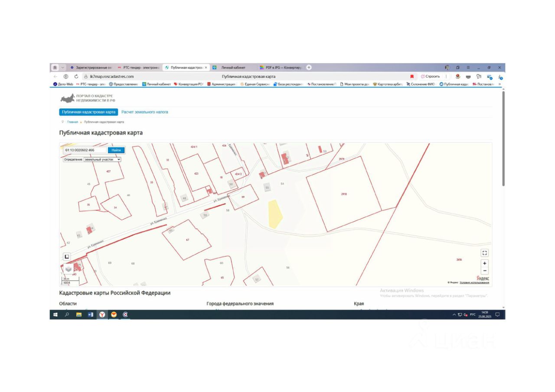Switch to the Личный кабинет tab
Image resolution: width=555 pixels, height=392 pixels.
pyautogui.click(x=233, y=68)
